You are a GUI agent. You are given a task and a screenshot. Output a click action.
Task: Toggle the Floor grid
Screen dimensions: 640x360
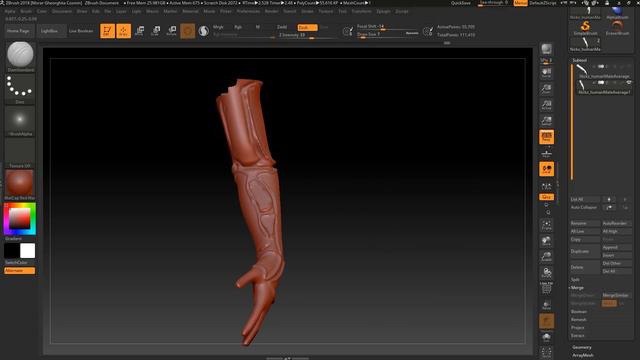[546, 153]
